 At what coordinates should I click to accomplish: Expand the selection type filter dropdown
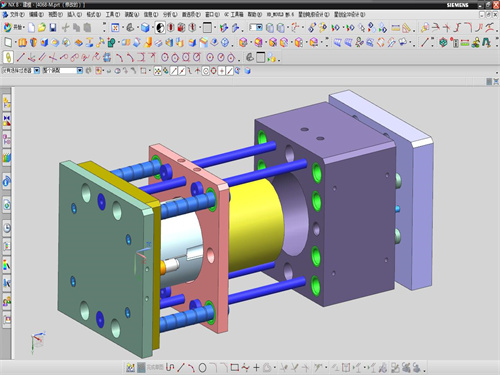point(37,70)
